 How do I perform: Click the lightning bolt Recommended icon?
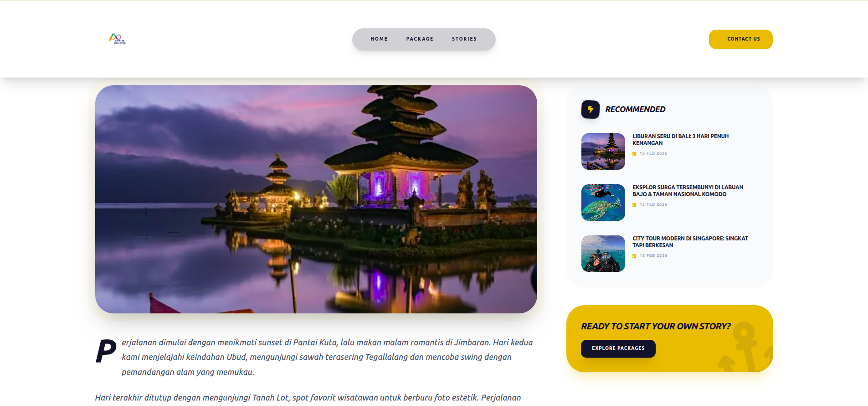pos(590,109)
